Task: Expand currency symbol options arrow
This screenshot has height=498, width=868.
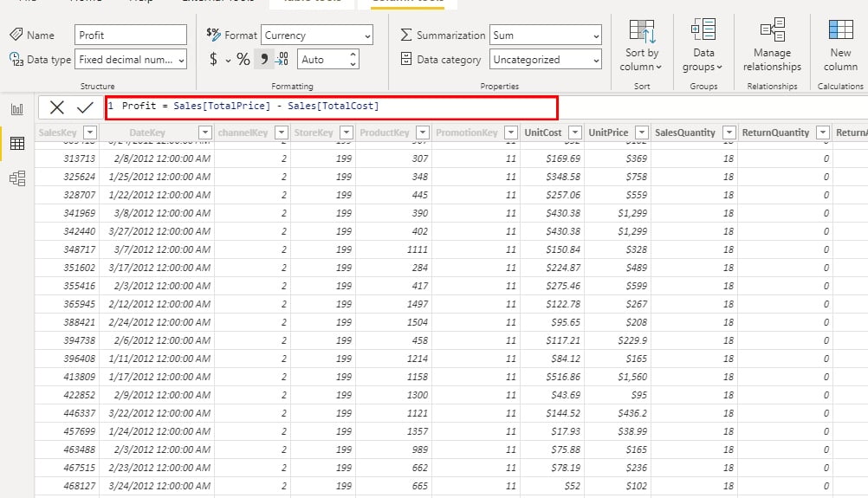Action: 228,61
